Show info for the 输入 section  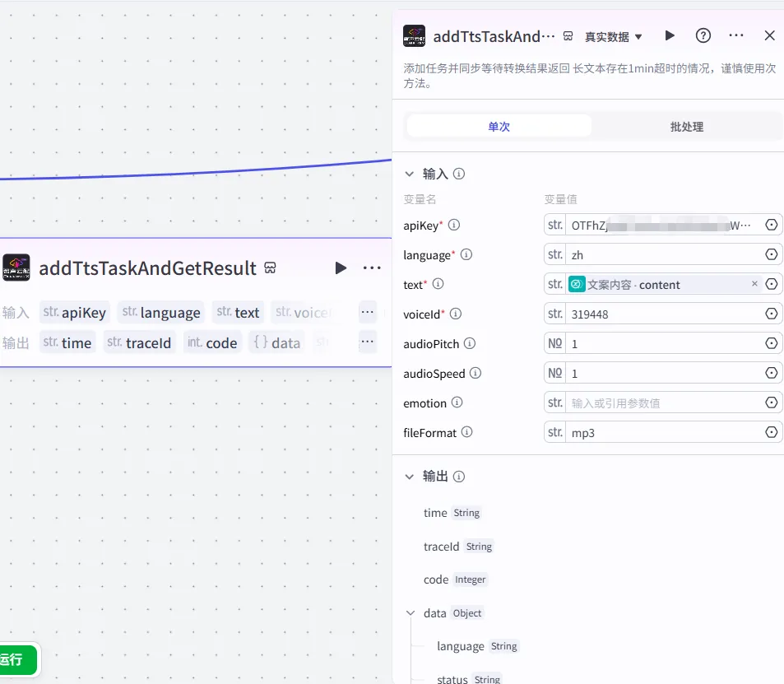[x=459, y=174]
